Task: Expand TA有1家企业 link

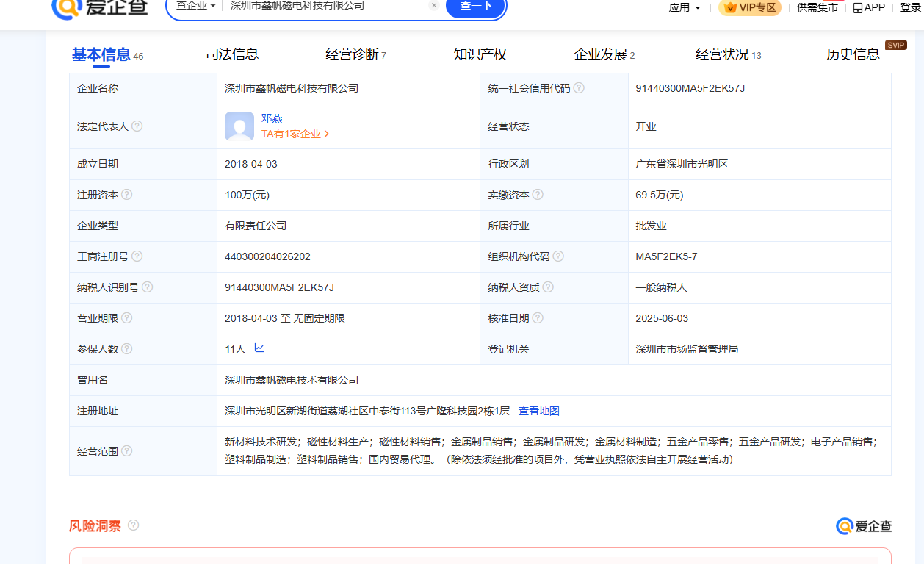Action: (x=295, y=134)
